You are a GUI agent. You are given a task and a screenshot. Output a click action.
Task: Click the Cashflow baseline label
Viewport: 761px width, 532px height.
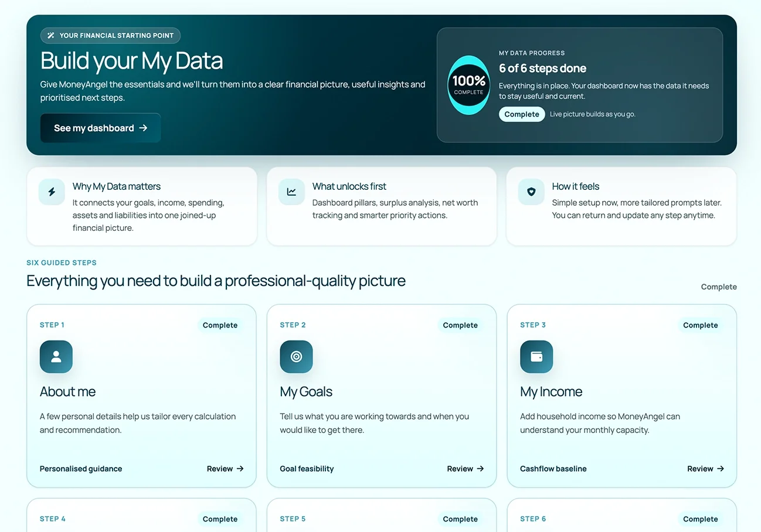(x=553, y=469)
